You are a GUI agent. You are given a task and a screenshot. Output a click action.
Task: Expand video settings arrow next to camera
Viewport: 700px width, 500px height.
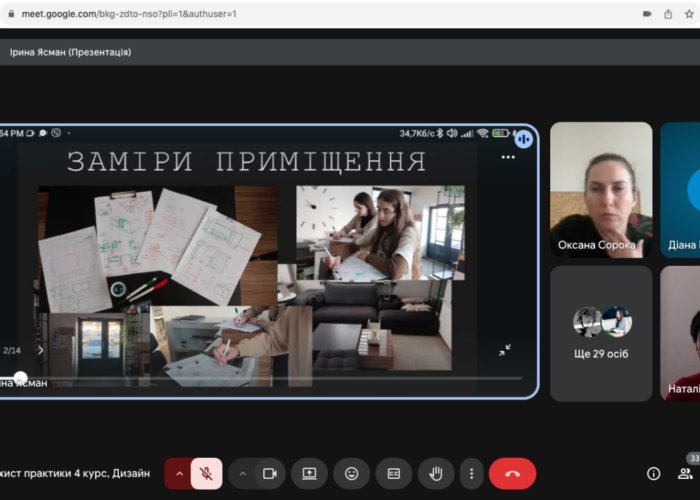click(243, 473)
